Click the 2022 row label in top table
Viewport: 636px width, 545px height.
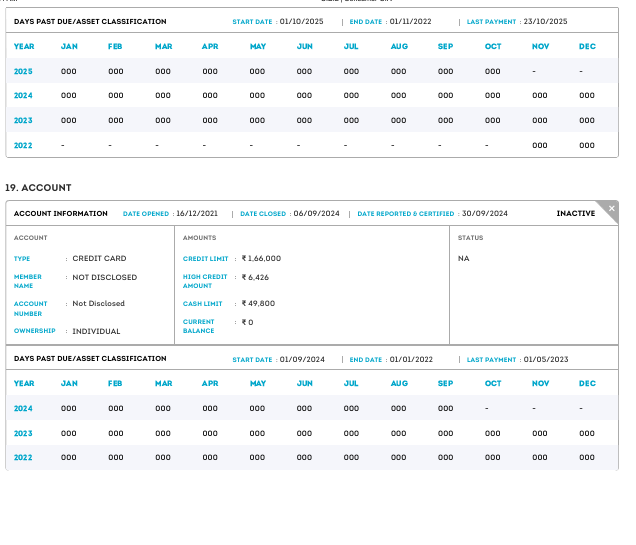[23, 145]
